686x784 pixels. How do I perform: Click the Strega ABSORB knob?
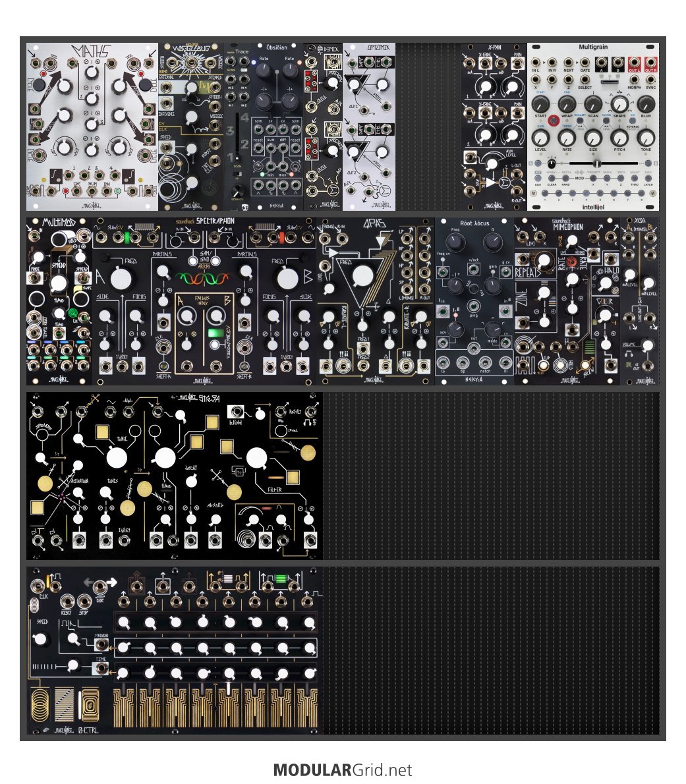(x=215, y=520)
